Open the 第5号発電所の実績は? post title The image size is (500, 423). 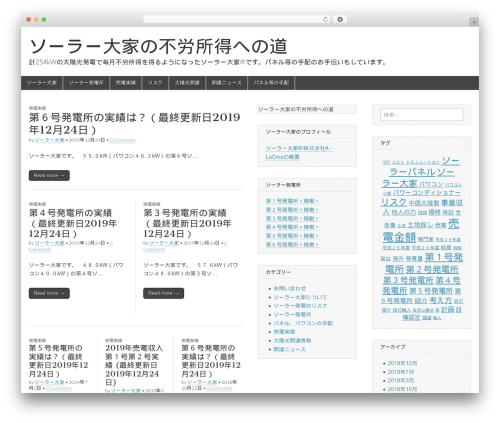(x=58, y=361)
